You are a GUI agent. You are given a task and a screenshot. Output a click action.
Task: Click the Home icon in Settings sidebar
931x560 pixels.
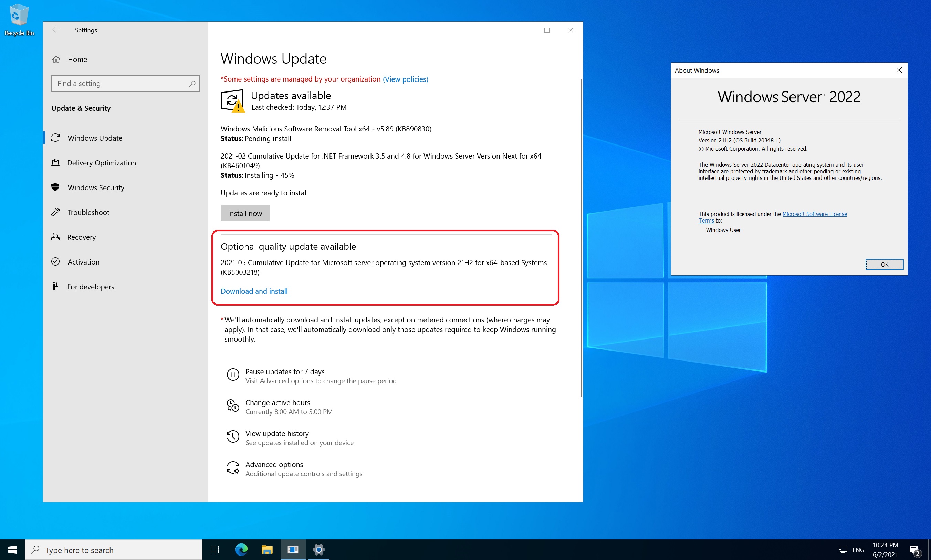tap(56, 59)
